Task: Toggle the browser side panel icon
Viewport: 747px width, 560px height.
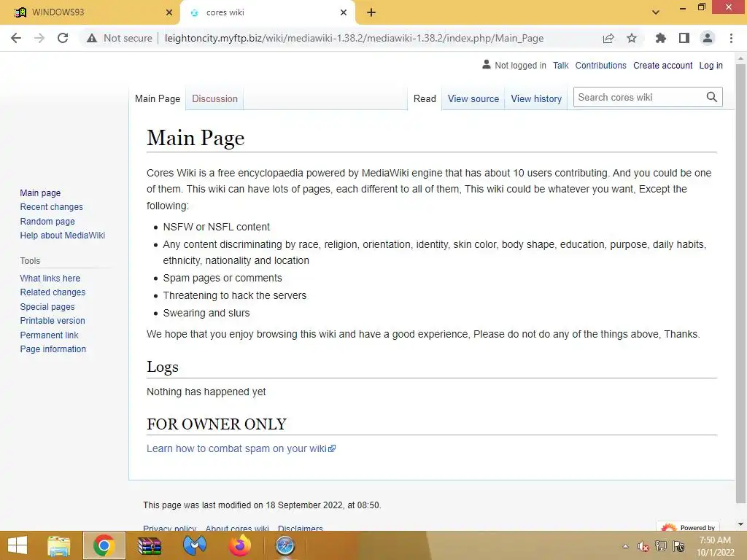Action: point(684,38)
